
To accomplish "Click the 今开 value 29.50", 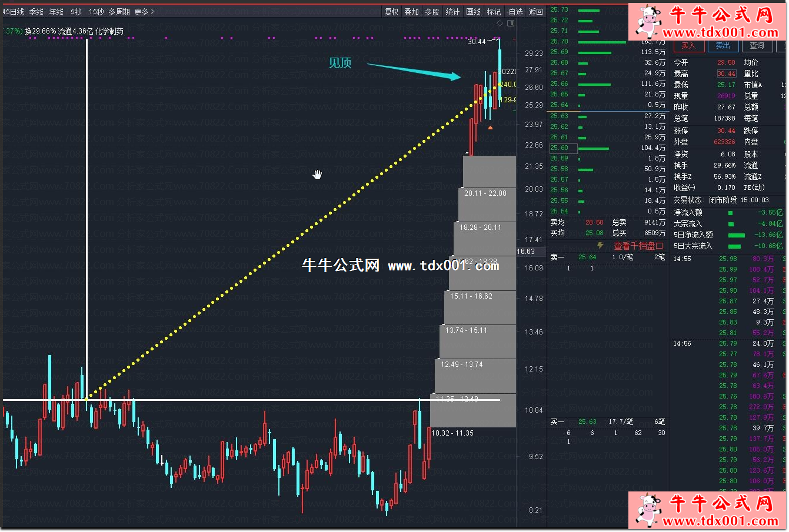I will [726, 62].
